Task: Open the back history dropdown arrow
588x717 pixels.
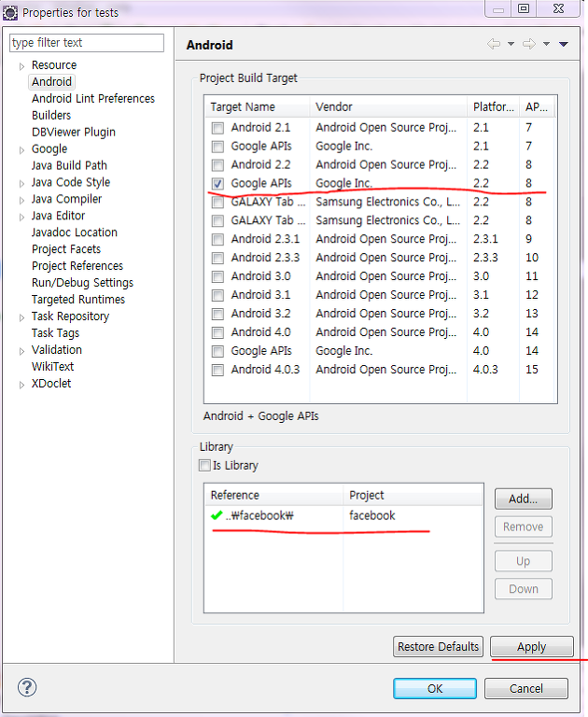Action: [x=511, y=44]
